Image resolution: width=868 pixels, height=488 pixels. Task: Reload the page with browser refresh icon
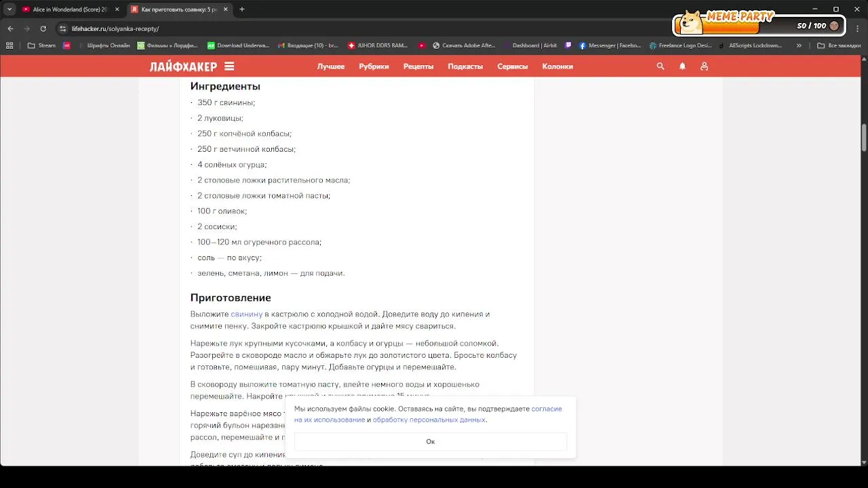click(x=43, y=28)
